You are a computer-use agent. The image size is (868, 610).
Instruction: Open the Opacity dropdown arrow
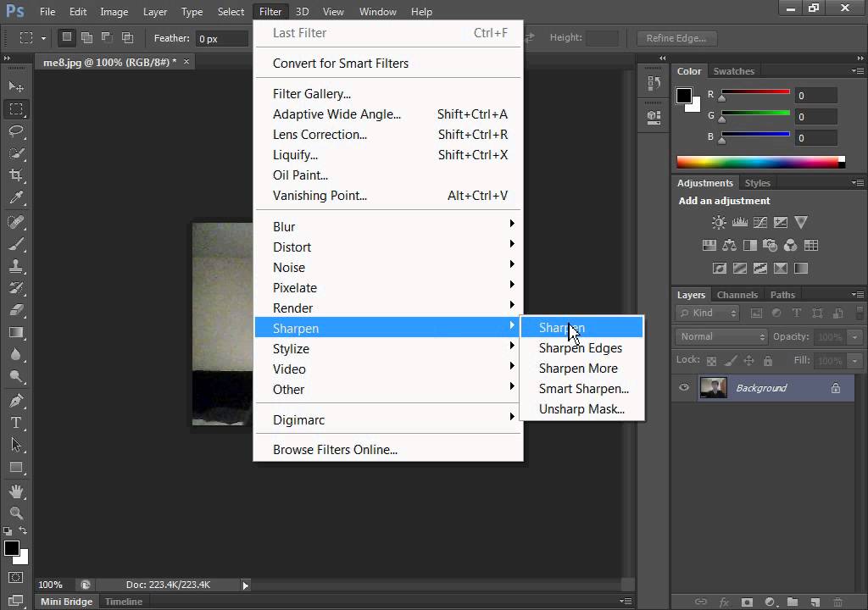click(855, 337)
